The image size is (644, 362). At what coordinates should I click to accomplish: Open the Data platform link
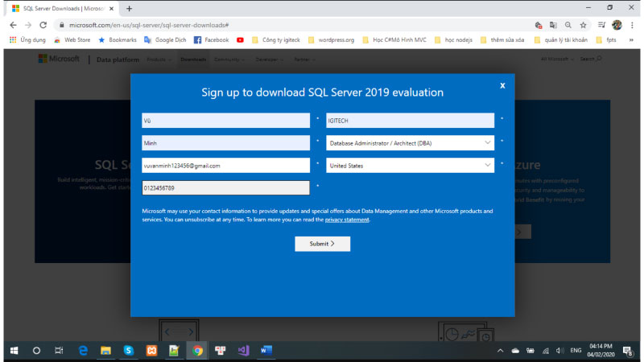coord(118,60)
